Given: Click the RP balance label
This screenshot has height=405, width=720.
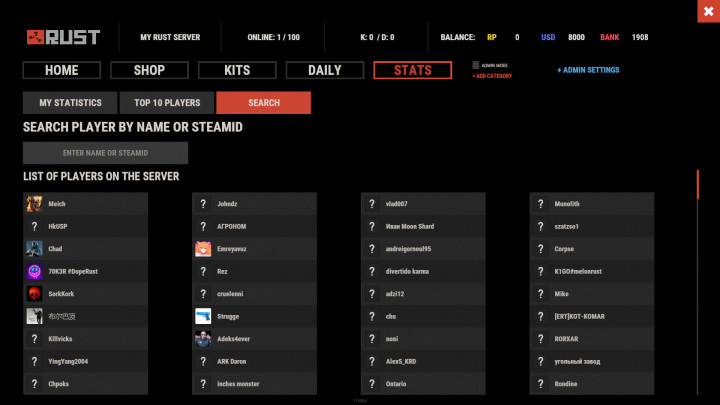Looking at the screenshot, I should click(x=492, y=37).
